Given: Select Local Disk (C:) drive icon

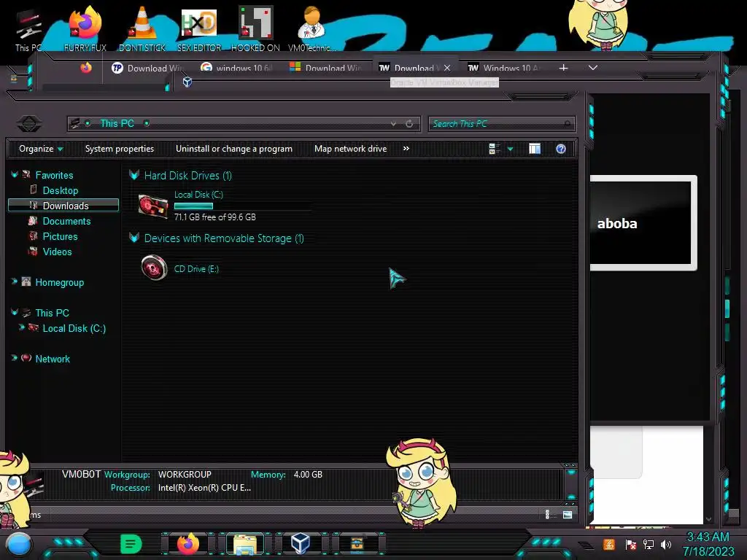Looking at the screenshot, I should click(x=153, y=206).
